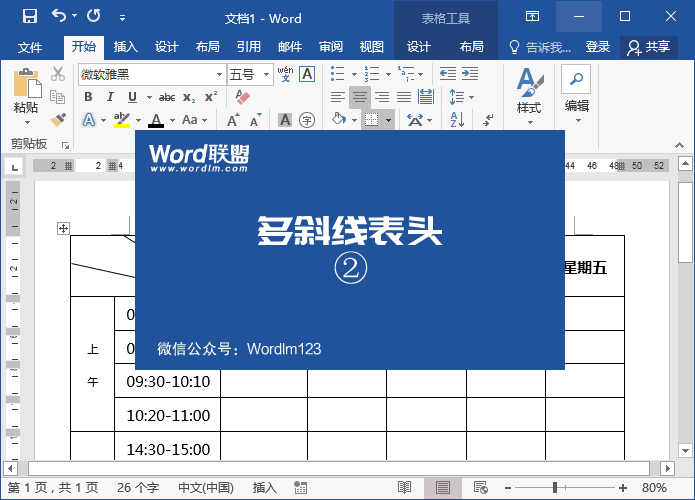Apply bulleted list

337,74
